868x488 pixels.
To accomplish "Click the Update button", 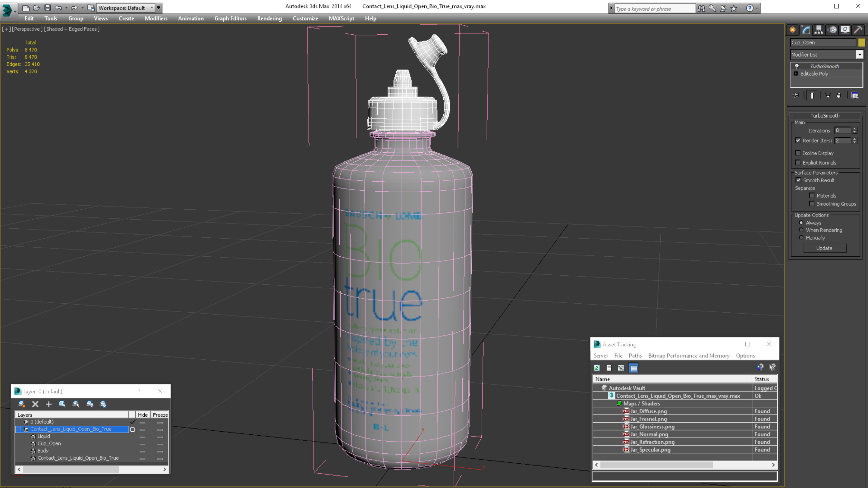I will [824, 248].
